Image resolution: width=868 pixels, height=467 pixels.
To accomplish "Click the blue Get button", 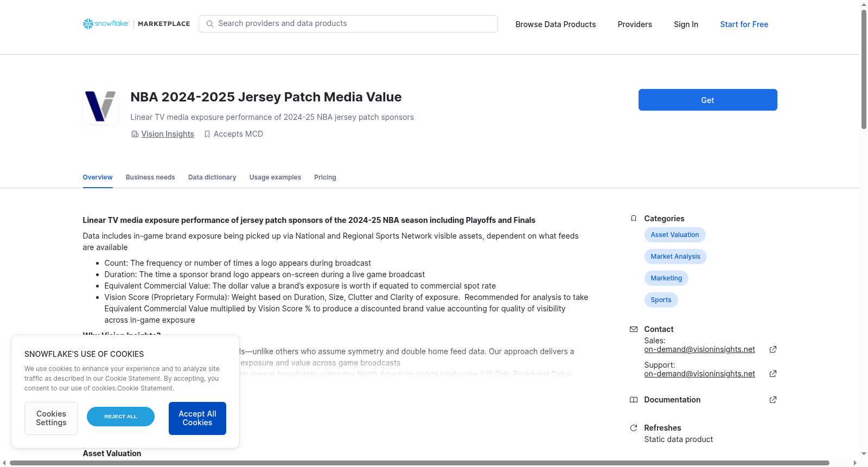I will 707,100.
